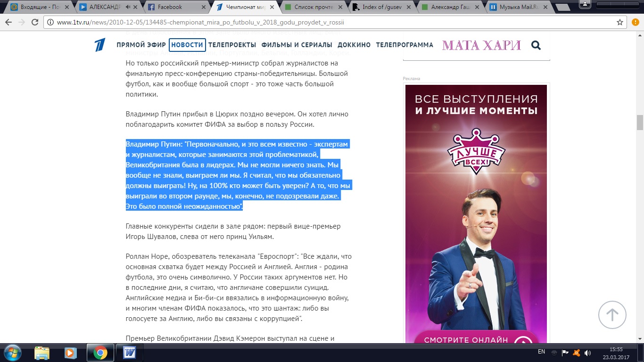644x362 pixels.
Task: Click the paragraph starting Роллан Норе
Action: point(239,288)
